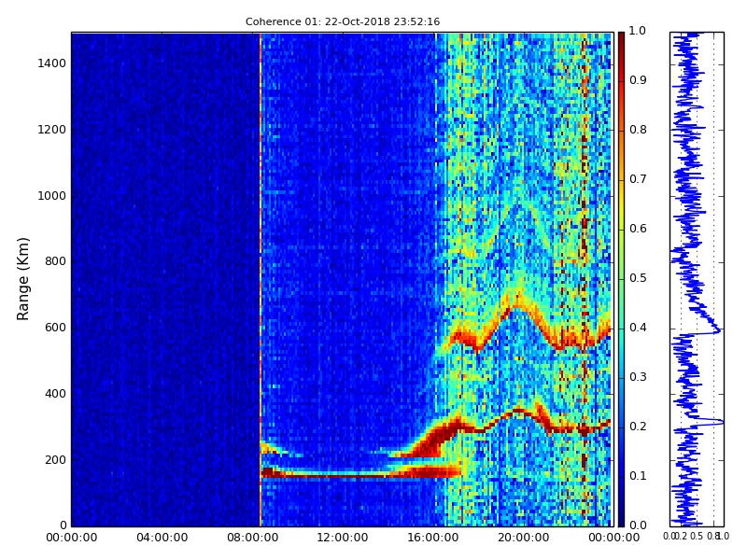Click the colorbar 0.5 value label

pyautogui.click(x=638, y=278)
